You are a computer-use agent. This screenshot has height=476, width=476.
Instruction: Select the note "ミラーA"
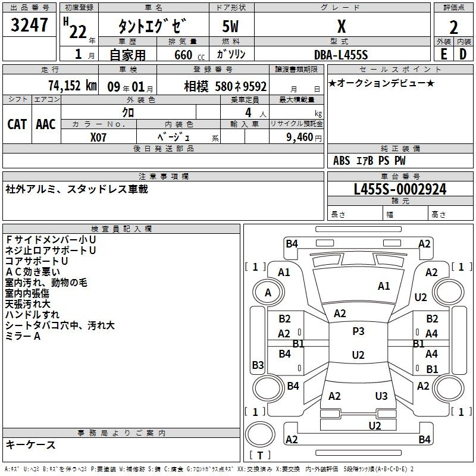click(x=23, y=336)
